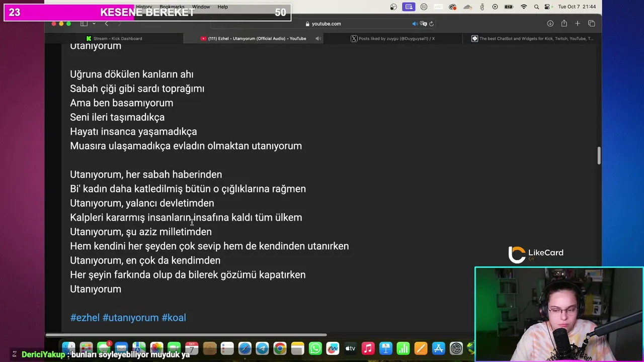Viewport: 644px width, 362px height.
Task: Click lyric 'Ama ben basamıyorum'
Action: 122,103
